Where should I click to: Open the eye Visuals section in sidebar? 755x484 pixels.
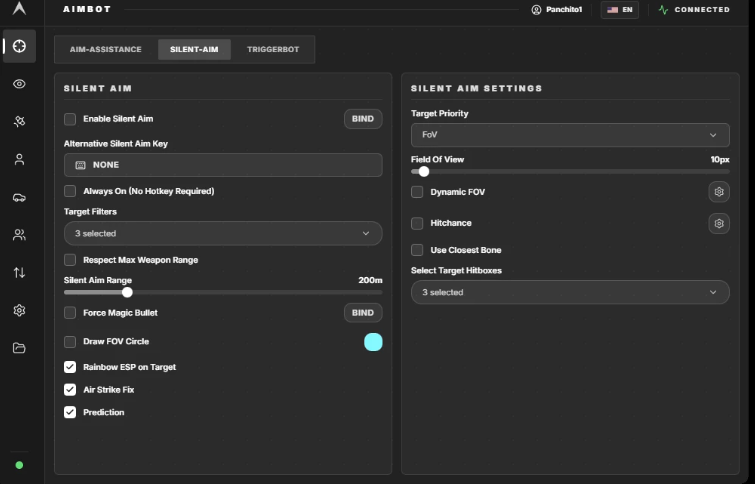19,84
